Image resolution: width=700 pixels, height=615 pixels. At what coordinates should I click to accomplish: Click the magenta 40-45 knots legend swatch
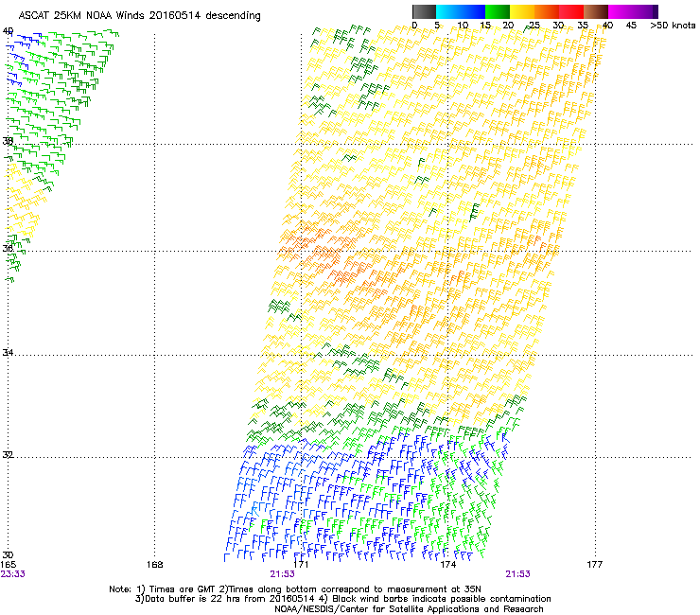(x=621, y=11)
